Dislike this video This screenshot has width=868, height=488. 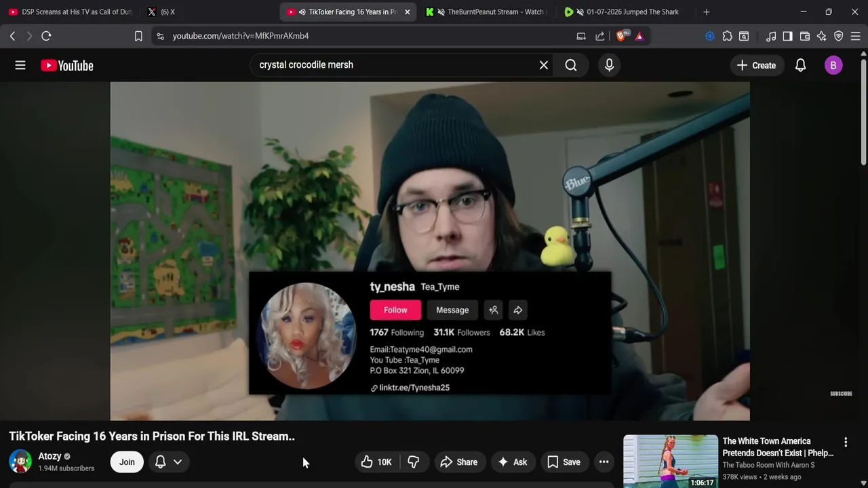(413, 462)
